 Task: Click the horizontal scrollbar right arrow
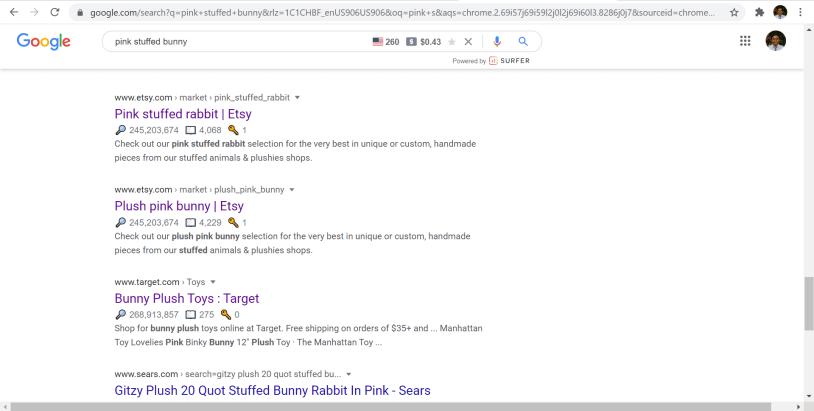[799, 406]
